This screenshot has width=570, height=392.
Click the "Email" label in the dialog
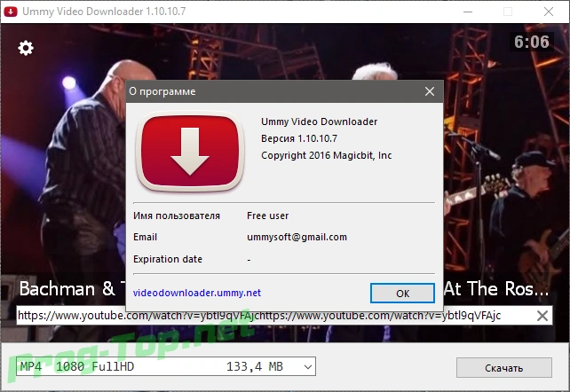145,237
